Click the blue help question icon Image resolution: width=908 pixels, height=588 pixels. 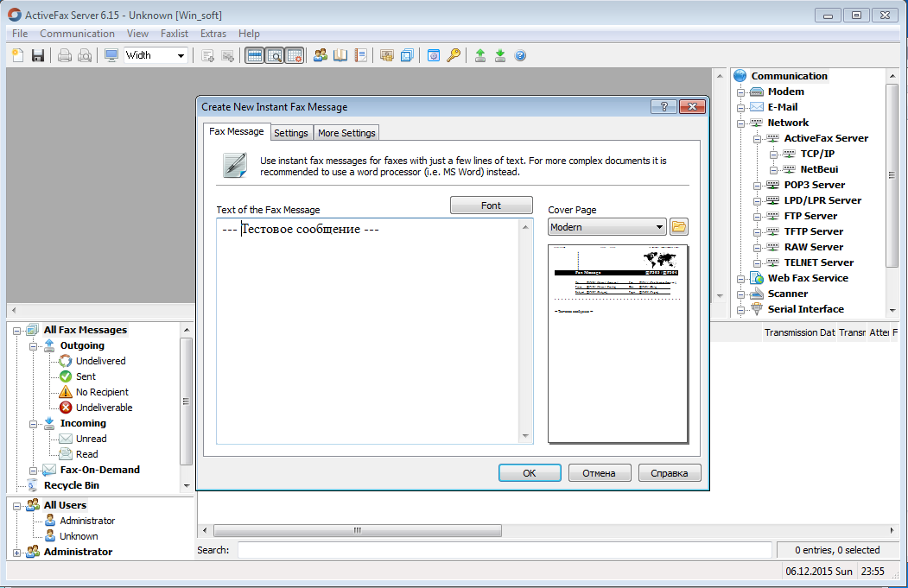[520, 55]
